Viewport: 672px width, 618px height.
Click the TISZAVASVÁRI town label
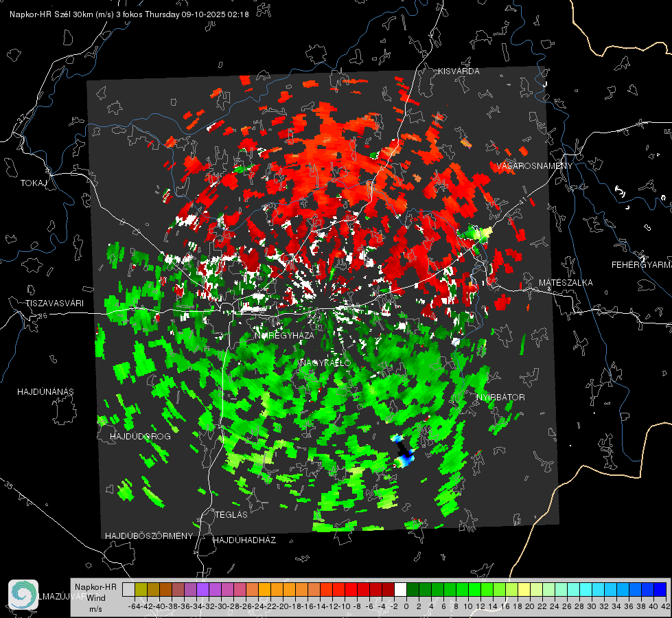(x=54, y=304)
